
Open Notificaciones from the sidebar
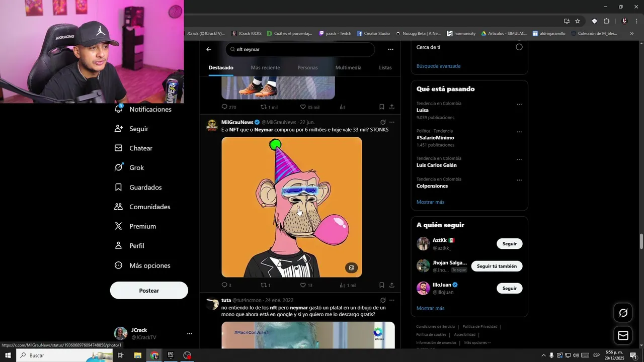coord(143,109)
